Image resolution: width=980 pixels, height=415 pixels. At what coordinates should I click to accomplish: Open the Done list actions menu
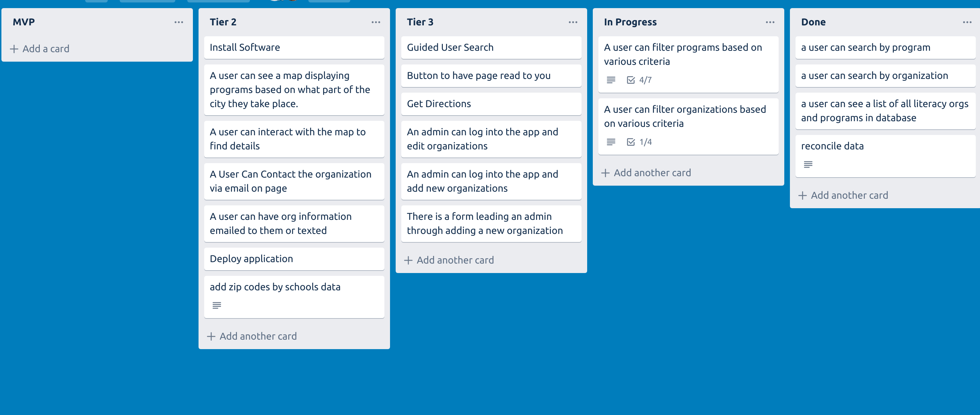967,22
